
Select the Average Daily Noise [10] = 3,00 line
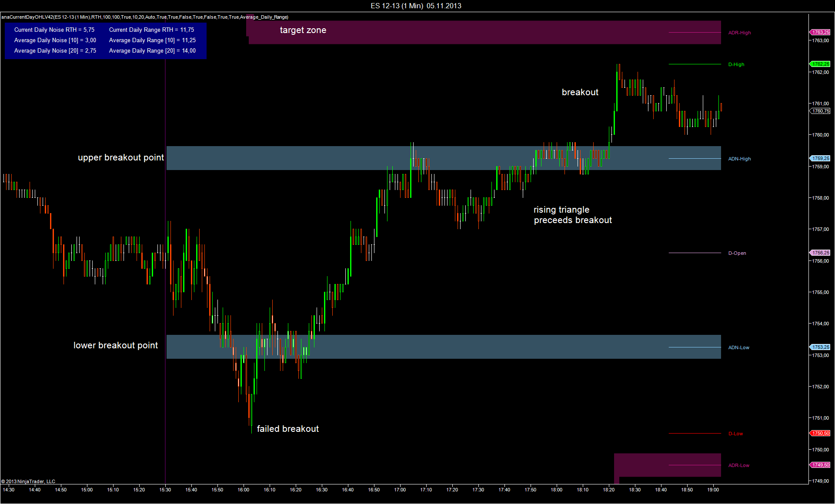(x=55, y=40)
